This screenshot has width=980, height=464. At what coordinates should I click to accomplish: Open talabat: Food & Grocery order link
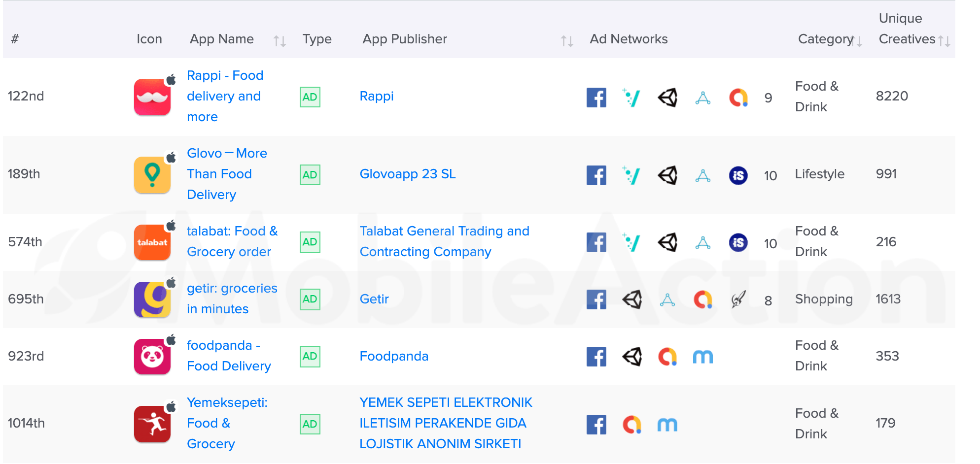click(x=232, y=241)
